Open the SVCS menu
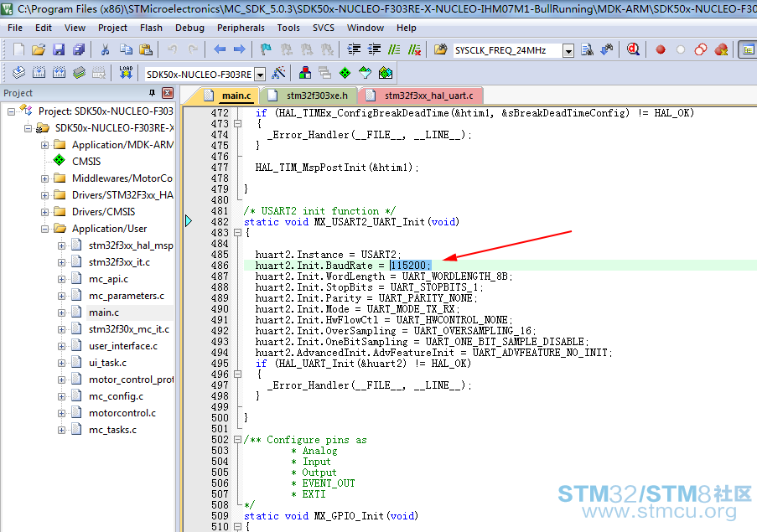This screenshot has height=532, width=757. (324, 28)
